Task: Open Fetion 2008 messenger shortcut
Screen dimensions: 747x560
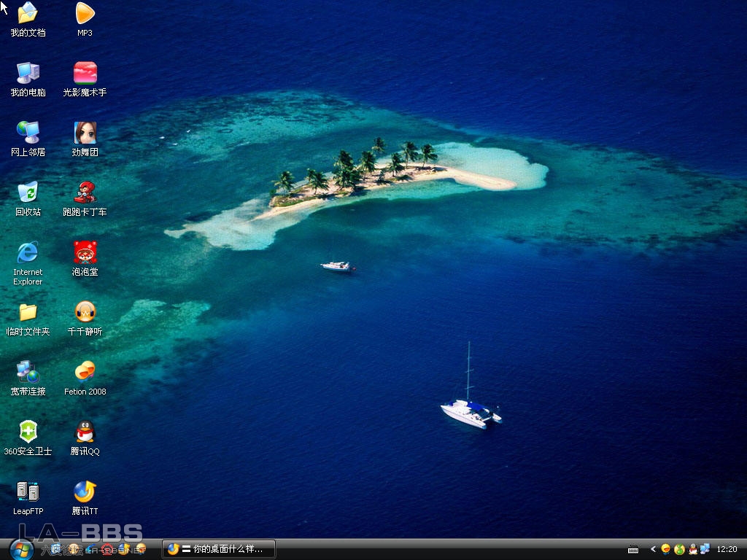Action: pyautogui.click(x=85, y=373)
